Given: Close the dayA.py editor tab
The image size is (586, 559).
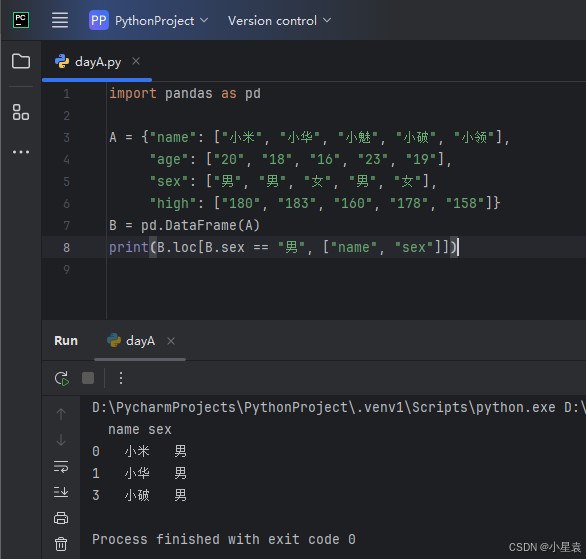Looking at the screenshot, I should pos(136,61).
